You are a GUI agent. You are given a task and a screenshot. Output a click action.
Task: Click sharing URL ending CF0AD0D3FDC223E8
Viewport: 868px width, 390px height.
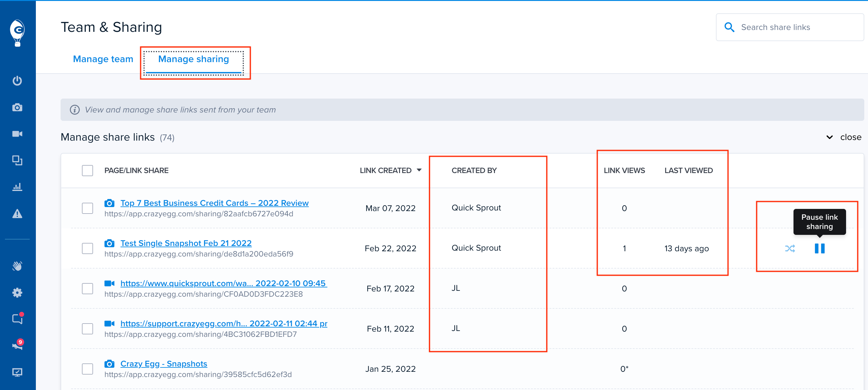pyautogui.click(x=203, y=294)
